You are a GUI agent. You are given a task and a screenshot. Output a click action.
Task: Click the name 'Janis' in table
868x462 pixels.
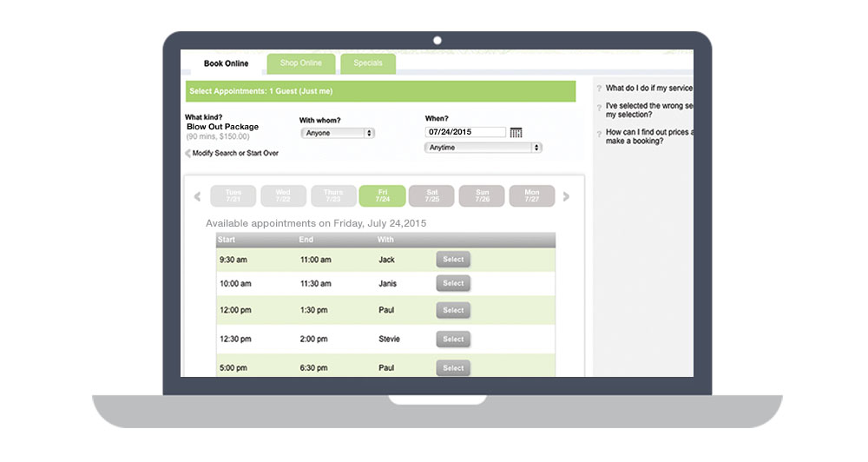coord(387,284)
